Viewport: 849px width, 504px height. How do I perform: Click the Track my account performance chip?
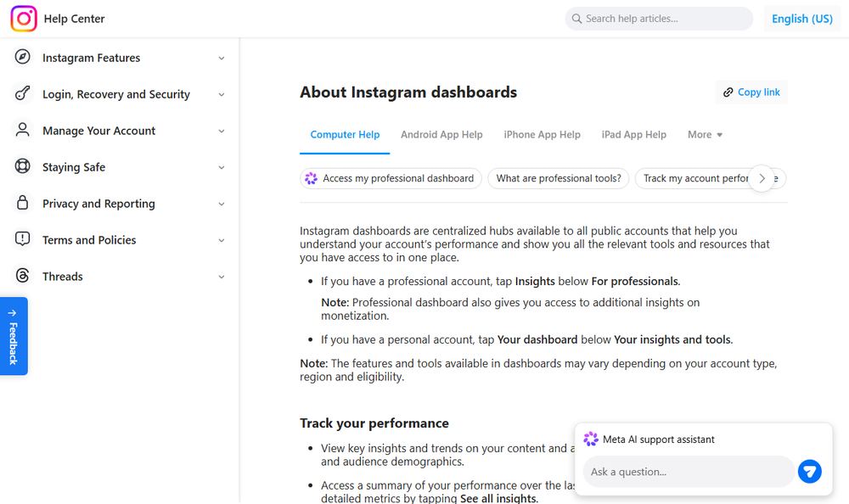[x=711, y=178]
